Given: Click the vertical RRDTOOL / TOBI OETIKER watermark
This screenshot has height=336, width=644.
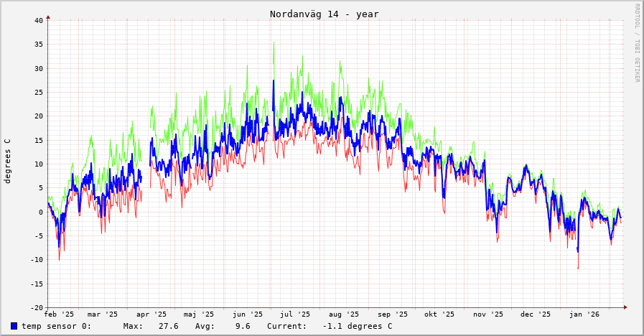Looking at the screenshot, I should coord(636,43).
